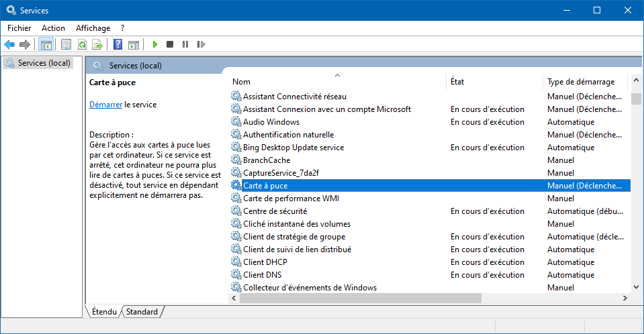
Task: Pause the service with the pause icon
Action: click(x=185, y=44)
